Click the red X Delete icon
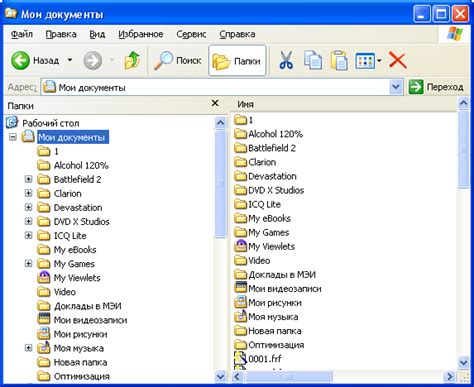Screen dimensions: 474x387 click(398, 61)
